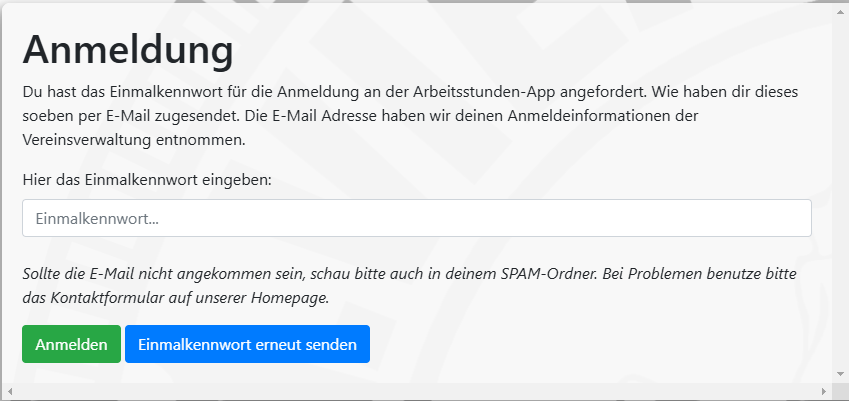The height and width of the screenshot is (401, 849).
Task: Click the horizontal scrollbar track
Action: tap(416, 391)
